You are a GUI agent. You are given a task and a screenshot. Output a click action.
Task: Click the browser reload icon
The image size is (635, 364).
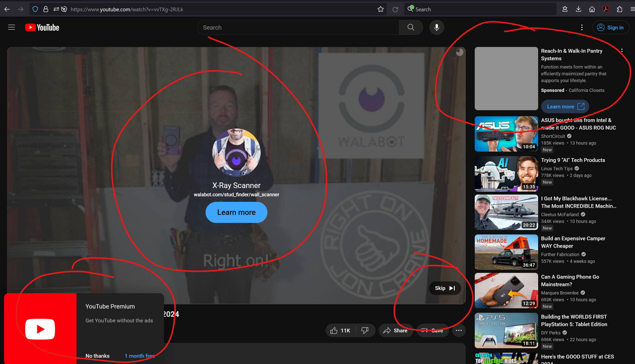395,9
